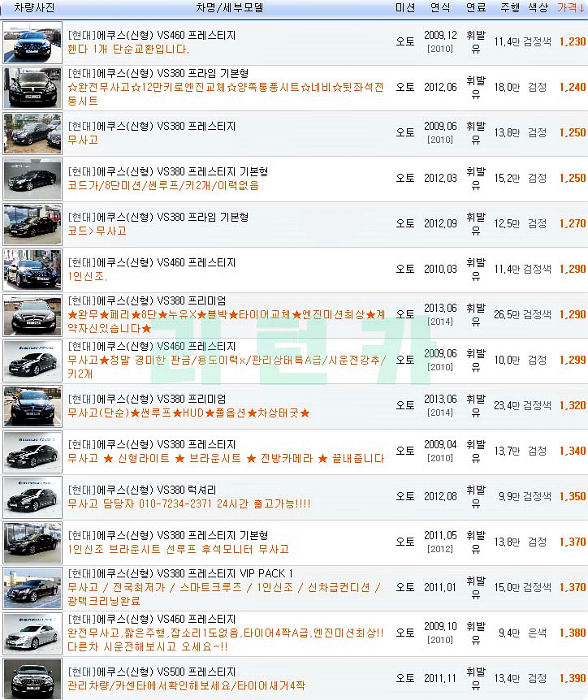Click description with phone 010-7234-2371
Image resolution: width=588 pixels, height=700 pixels.
[x=189, y=504]
